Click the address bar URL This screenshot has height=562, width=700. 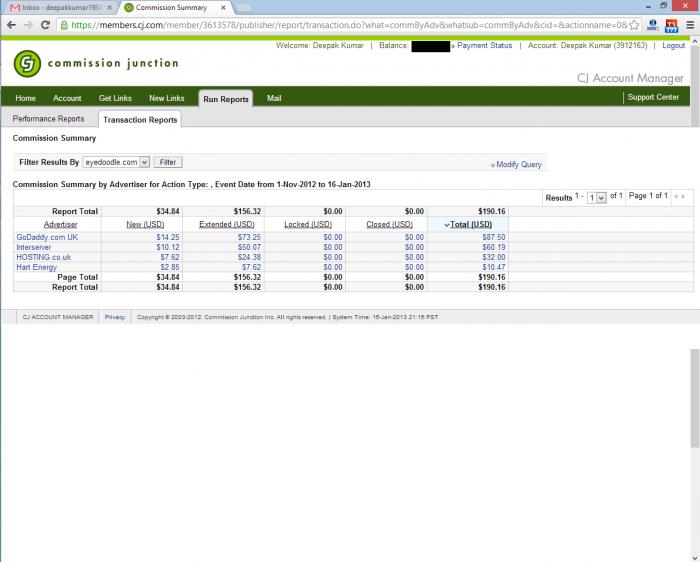click(349, 25)
